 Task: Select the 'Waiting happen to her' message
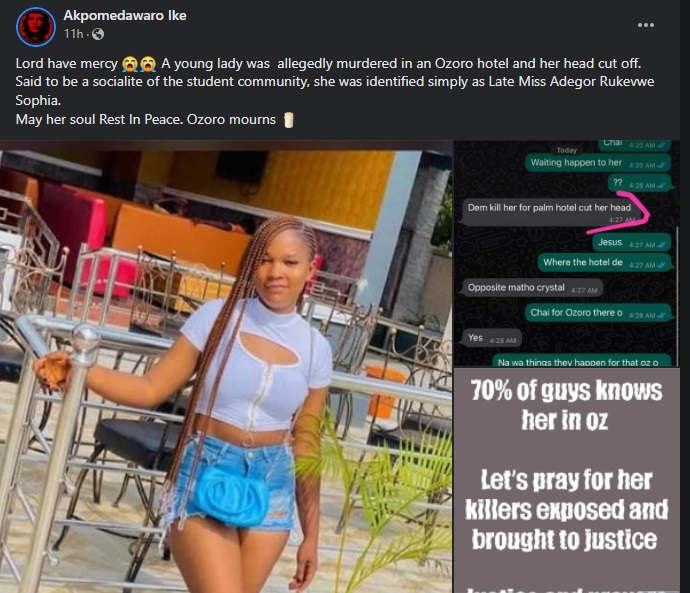point(598,163)
